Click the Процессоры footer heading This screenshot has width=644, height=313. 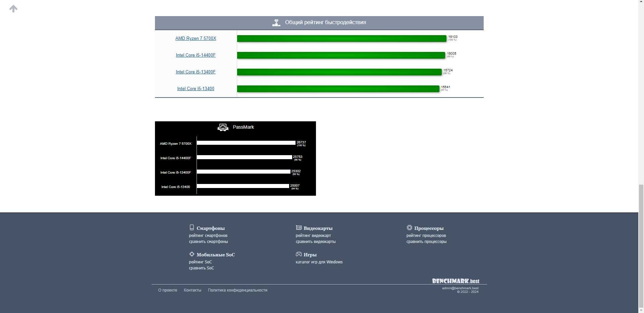[429, 228]
